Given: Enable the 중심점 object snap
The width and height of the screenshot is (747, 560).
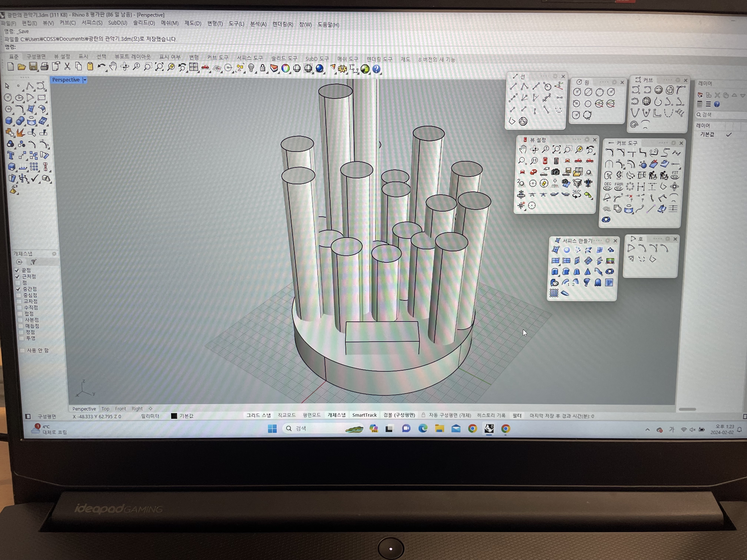Looking at the screenshot, I should coord(19,295).
